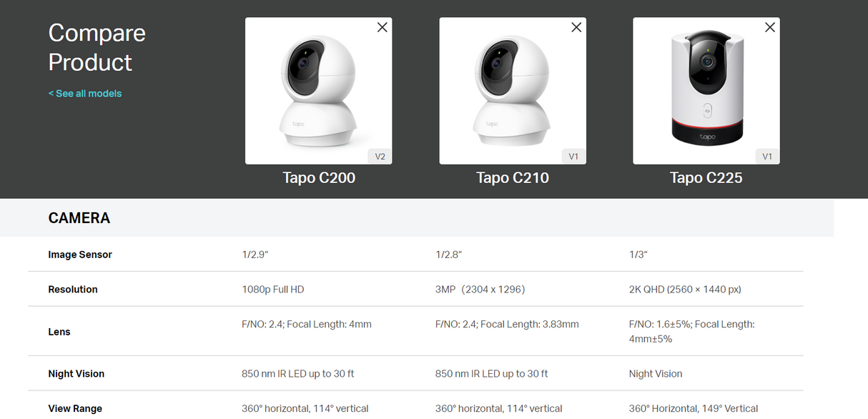The width and height of the screenshot is (868, 419).
Task: Open the See all models link
Action: point(84,93)
